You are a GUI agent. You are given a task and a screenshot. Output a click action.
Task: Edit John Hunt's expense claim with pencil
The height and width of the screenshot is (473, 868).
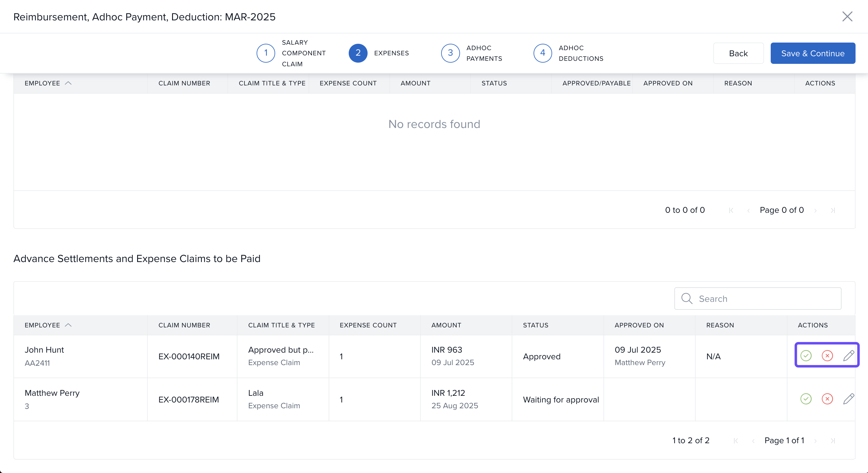[848, 355]
